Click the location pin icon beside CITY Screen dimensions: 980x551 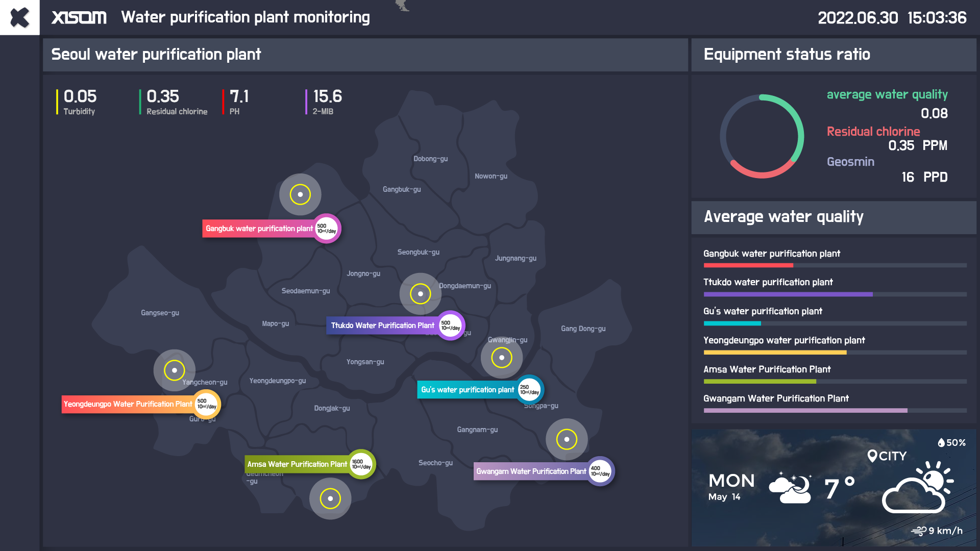(x=872, y=456)
